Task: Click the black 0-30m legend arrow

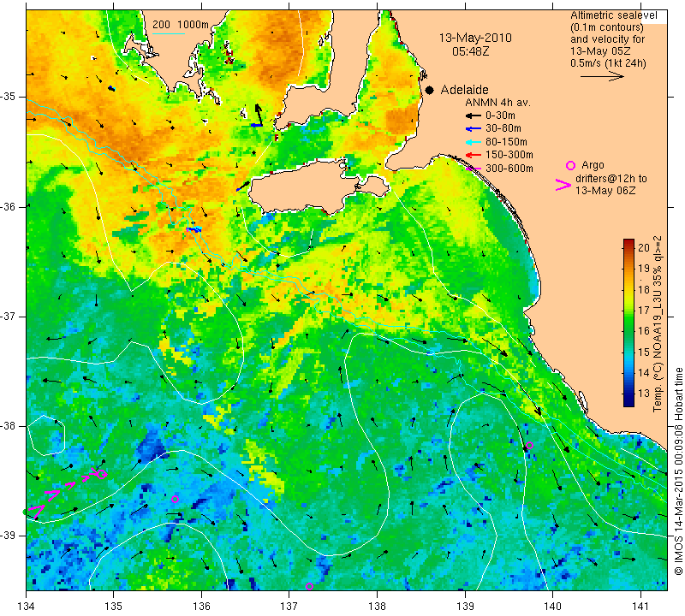Action: tap(474, 115)
